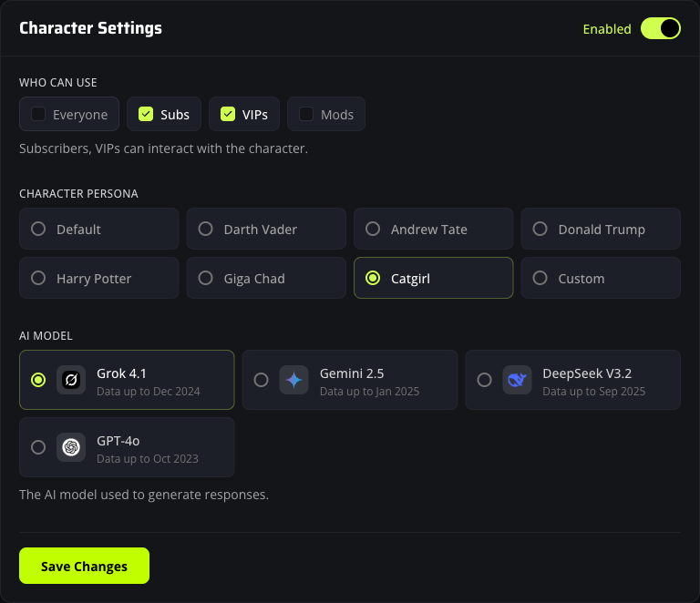Pick the Donald Trump persona
Viewport: 700px width, 603px height.
point(601,229)
